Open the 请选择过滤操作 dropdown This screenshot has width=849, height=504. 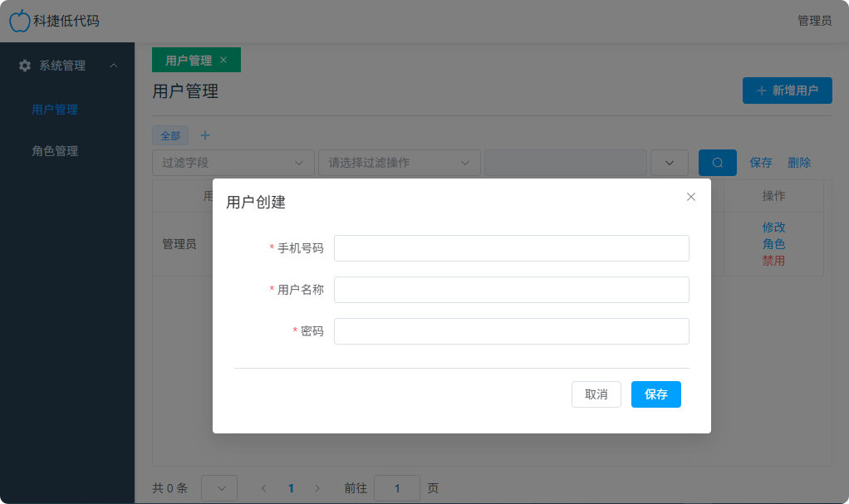pyautogui.click(x=399, y=163)
